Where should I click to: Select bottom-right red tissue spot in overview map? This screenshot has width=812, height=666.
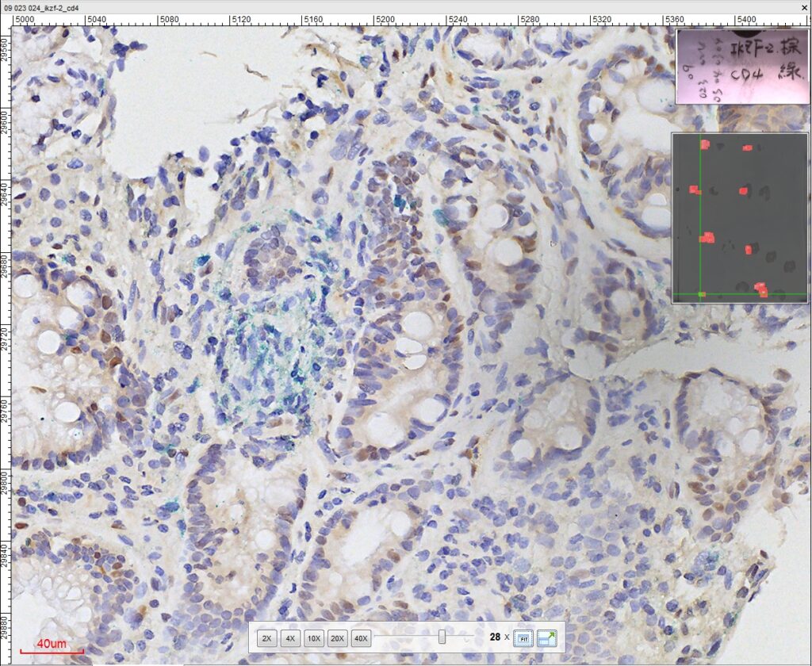[761, 289]
